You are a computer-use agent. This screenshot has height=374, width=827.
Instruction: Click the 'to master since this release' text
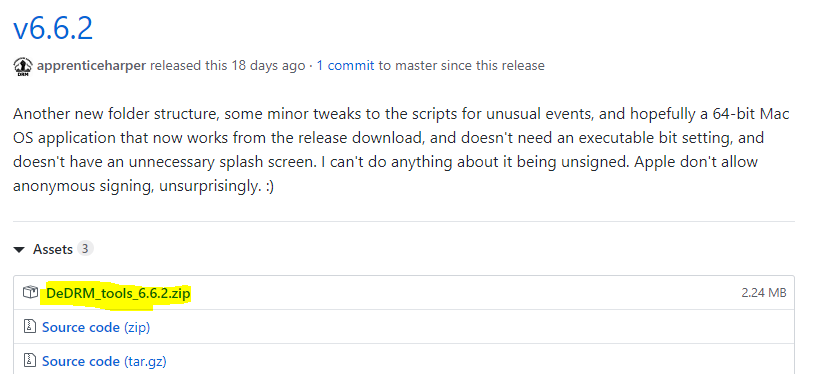click(x=461, y=66)
